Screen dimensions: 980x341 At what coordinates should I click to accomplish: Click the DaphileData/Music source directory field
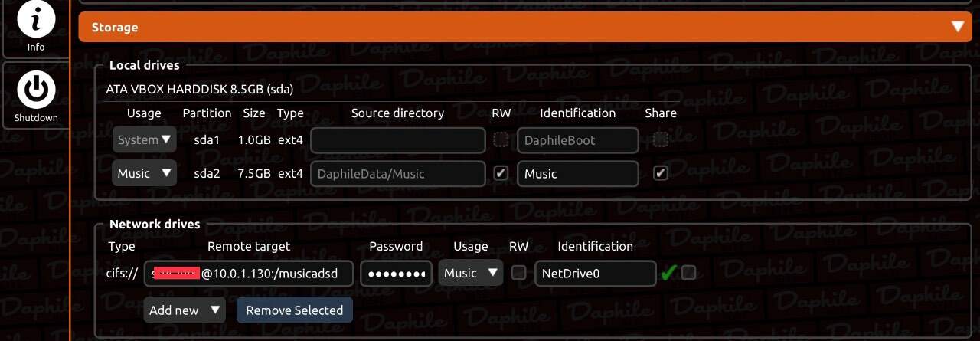[x=398, y=173]
